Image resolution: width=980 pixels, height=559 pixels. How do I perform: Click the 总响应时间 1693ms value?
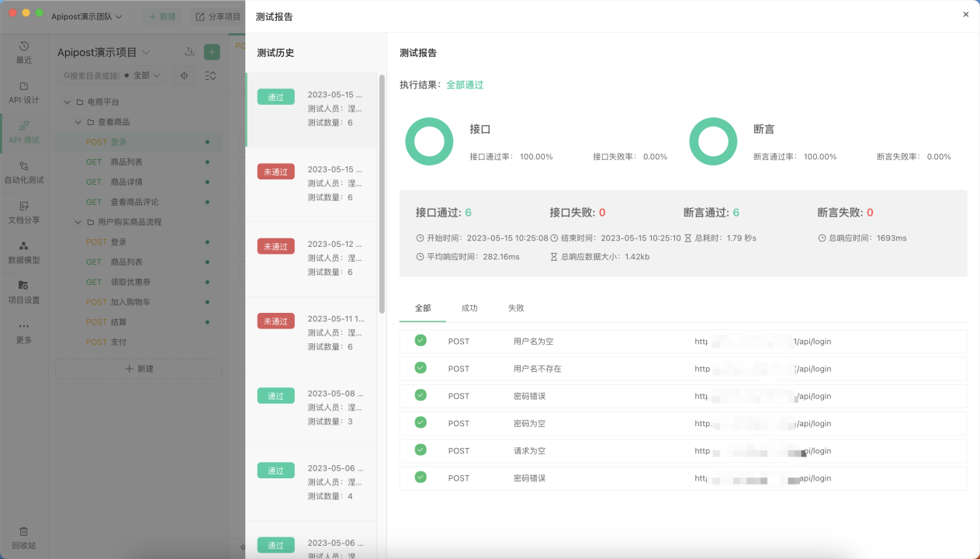(x=892, y=238)
